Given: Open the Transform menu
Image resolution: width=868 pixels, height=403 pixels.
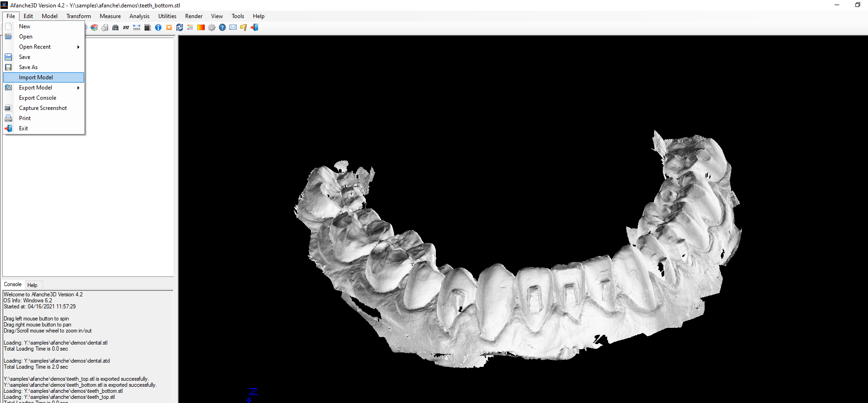Looking at the screenshot, I should [78, 16].
